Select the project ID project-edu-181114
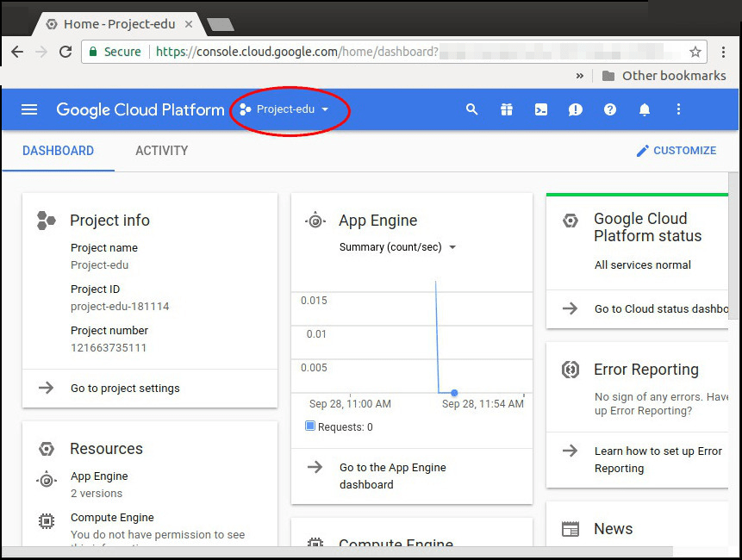This screenshot has width=742, height=560. pyautogui.click(x=120, y=307)
